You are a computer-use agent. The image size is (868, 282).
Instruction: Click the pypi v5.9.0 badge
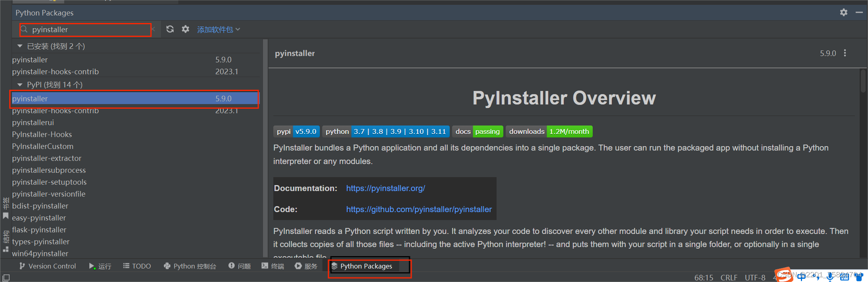(x=296, y=131)
